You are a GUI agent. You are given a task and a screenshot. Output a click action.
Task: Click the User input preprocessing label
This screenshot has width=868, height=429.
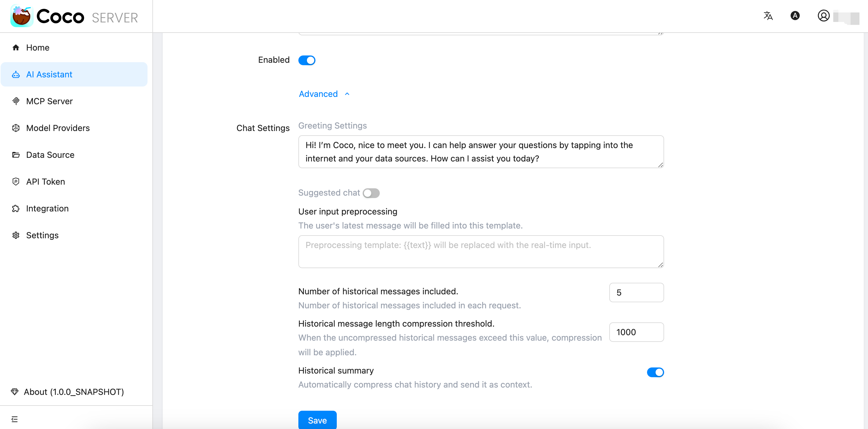coord(347,211)
